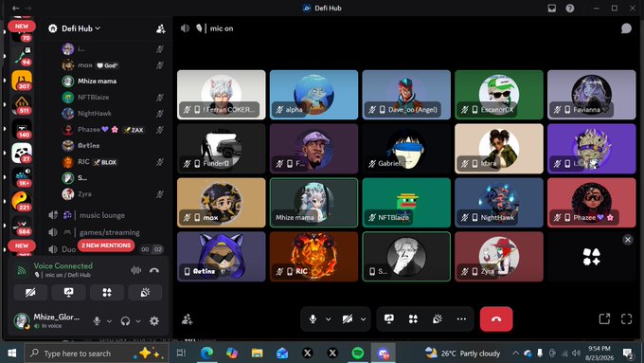Open User Settings gear
644x363 pixels.
[x=154, y=321]
